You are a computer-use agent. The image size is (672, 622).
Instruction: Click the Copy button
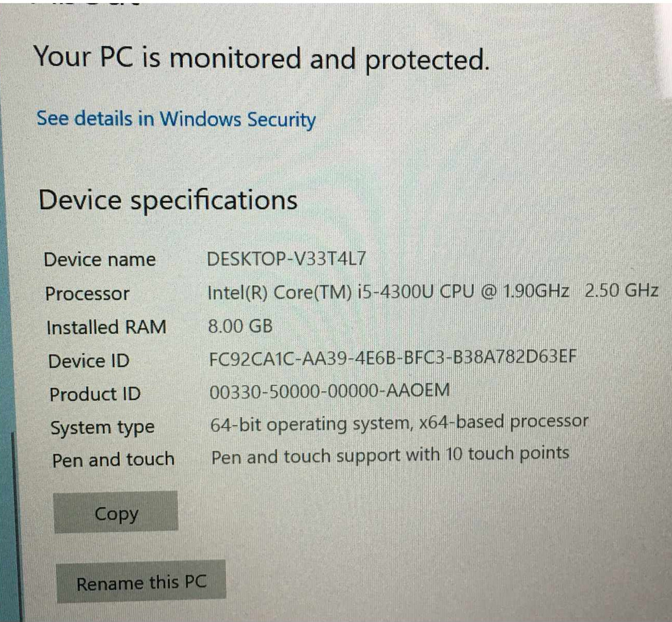click(x=116, y=512)
